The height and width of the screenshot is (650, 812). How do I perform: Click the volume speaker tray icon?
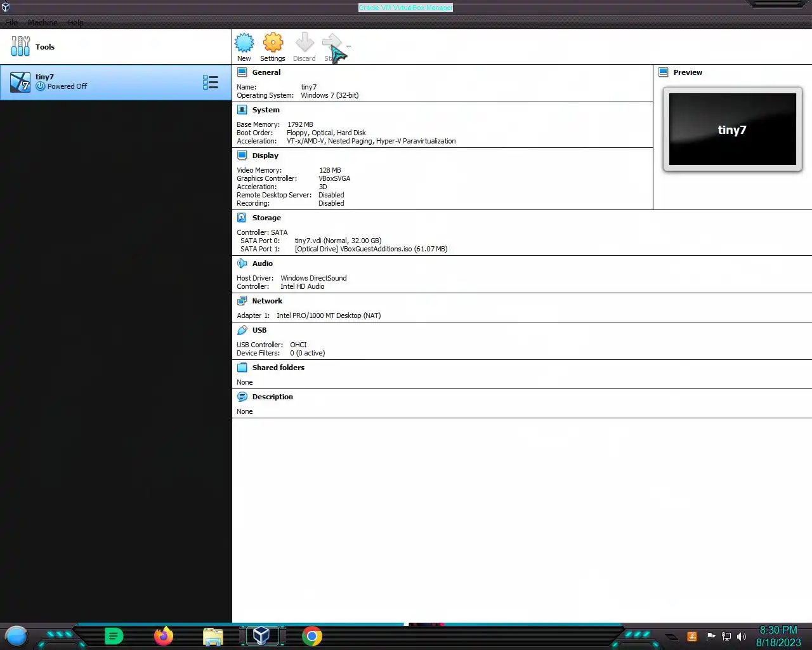[742, 636]
